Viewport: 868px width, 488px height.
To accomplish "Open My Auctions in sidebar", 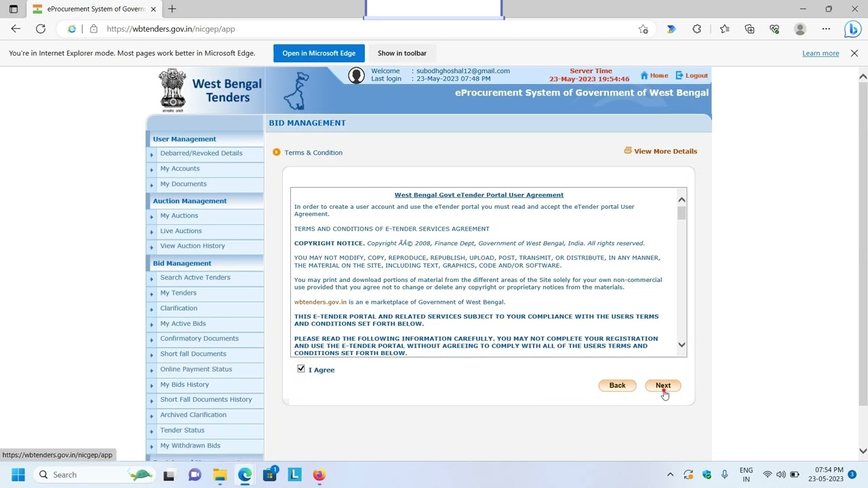I will pos(179,216).
